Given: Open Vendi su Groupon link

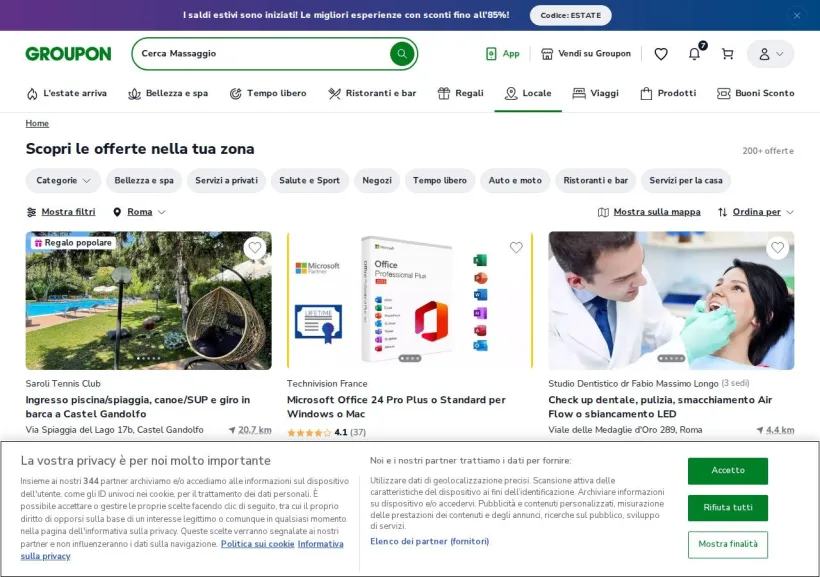Looking at the screenshot, I should 586,53.
